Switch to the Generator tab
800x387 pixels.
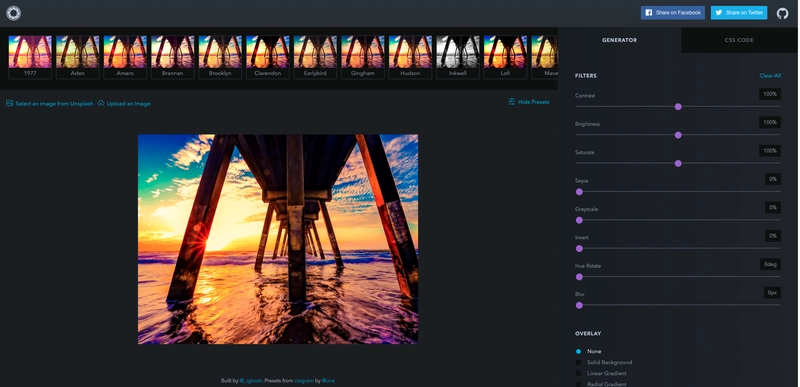point(619,40)
